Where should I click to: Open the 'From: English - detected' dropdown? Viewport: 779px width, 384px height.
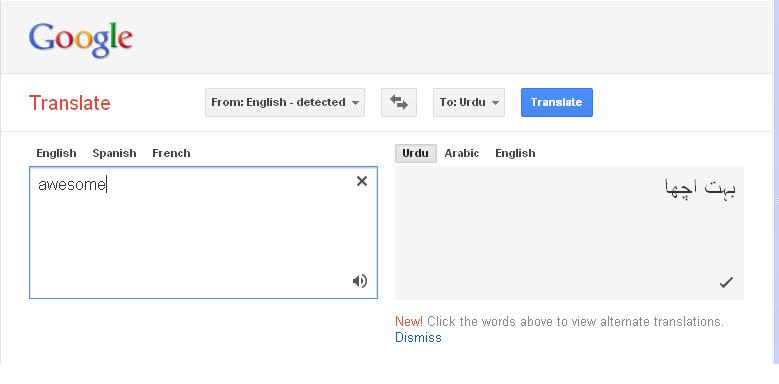tap(285, 102)
